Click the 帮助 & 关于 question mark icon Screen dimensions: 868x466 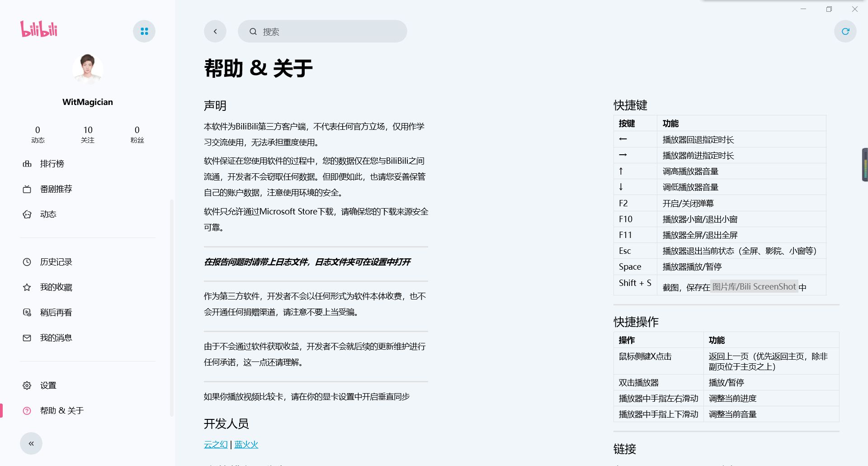click(x=27, y=411)
